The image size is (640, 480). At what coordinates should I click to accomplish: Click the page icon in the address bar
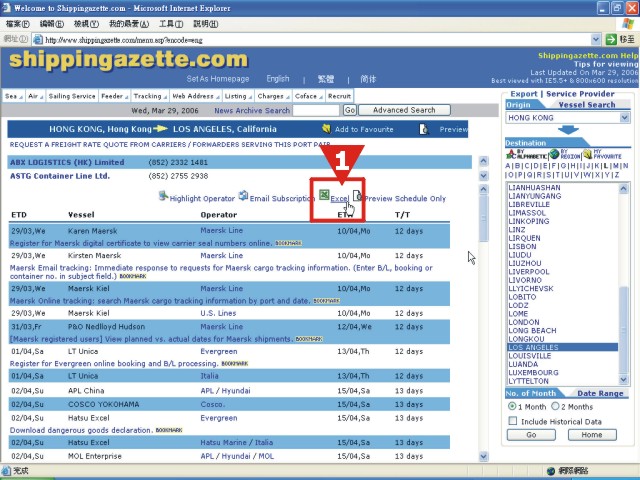pos(38,40)
